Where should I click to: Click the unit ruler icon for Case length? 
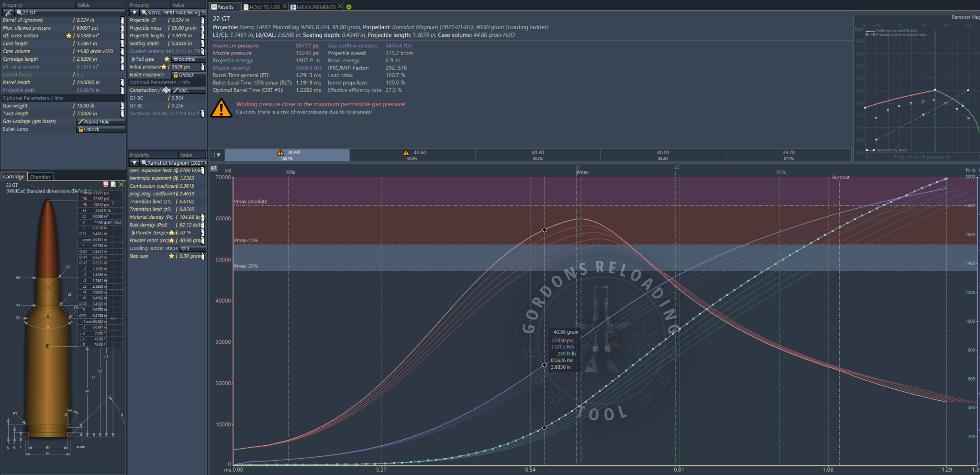point(122,43)
